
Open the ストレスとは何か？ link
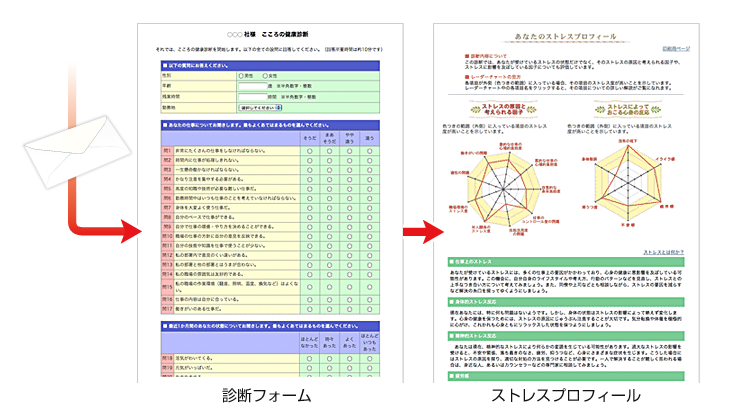664,252
